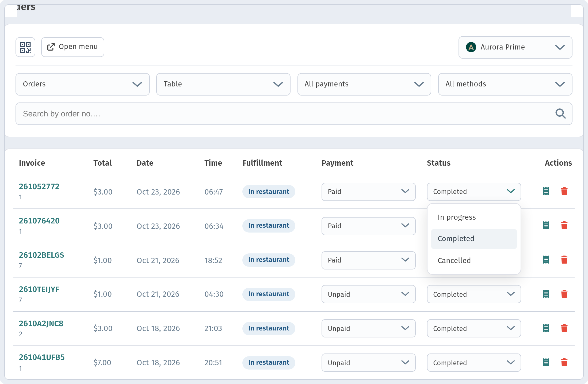Open the QR code generator icon

pyautogui.click(x=25, y=47)
